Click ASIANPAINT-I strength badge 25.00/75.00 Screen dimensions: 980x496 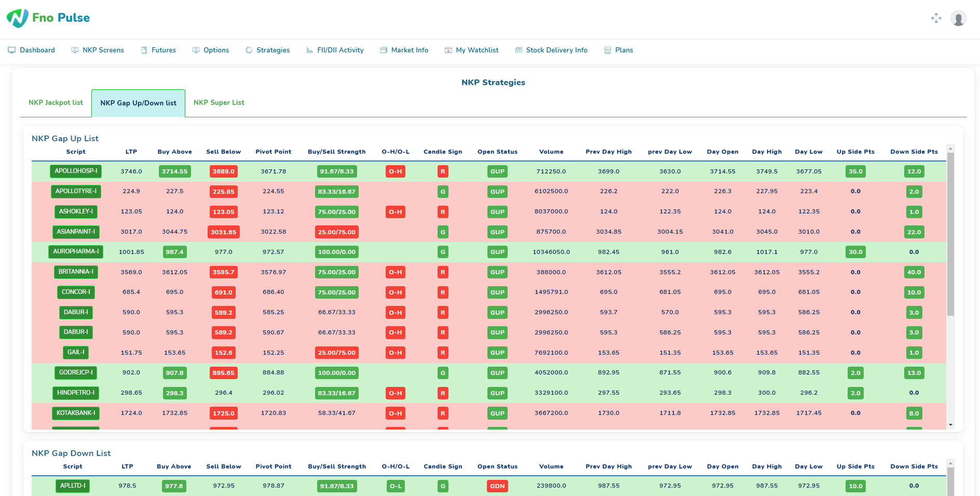click(x=337, y=232)
